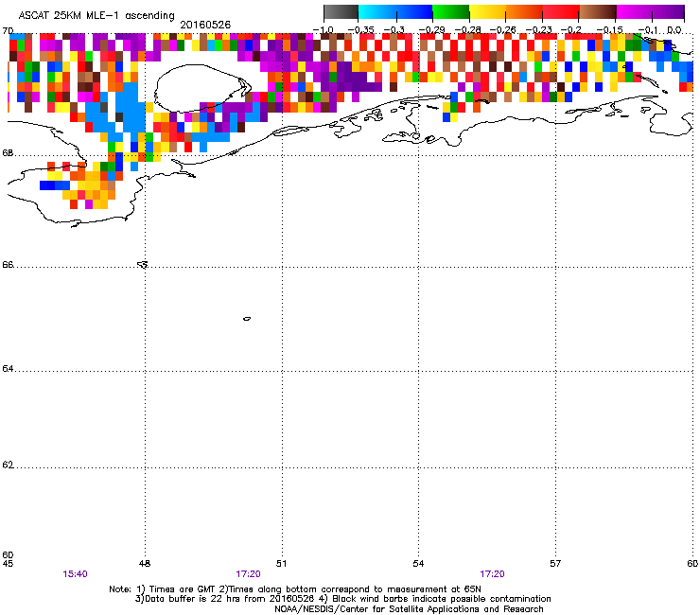
Task: Click the '-0.35' color scale label
Action: point(360,30)
